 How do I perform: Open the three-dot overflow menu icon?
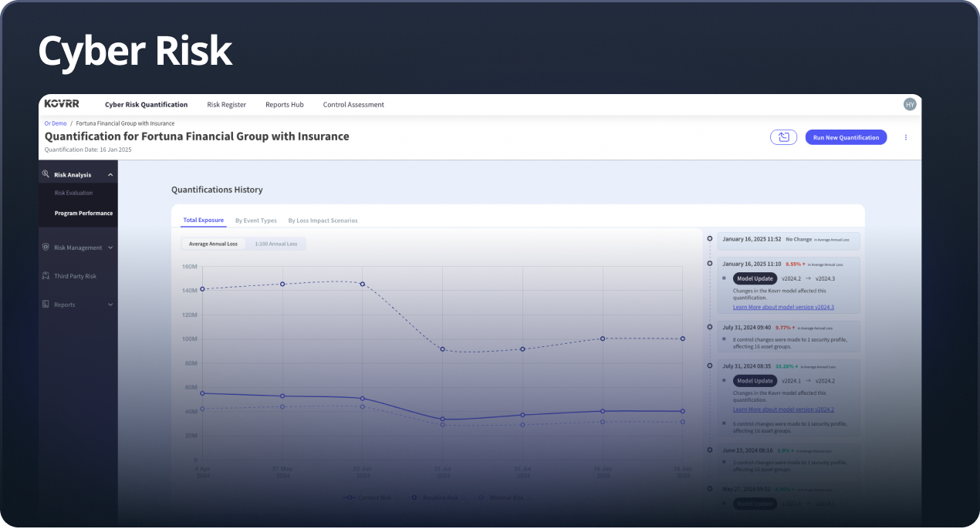[905, 136]
